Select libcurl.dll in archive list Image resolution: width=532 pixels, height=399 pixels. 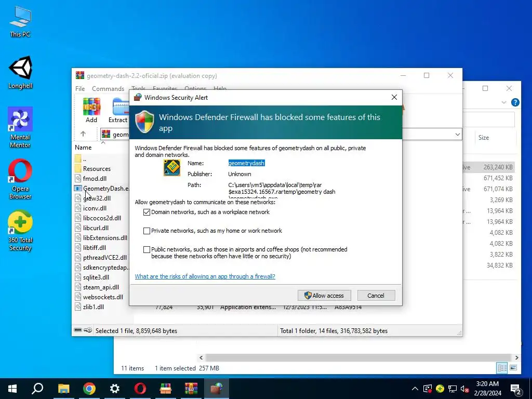click(91, 228)
